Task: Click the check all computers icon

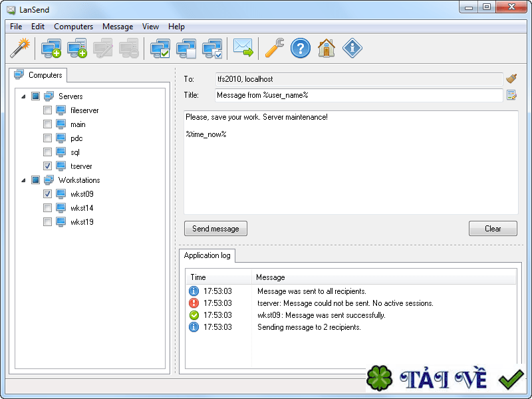Action: click(160, 48)
